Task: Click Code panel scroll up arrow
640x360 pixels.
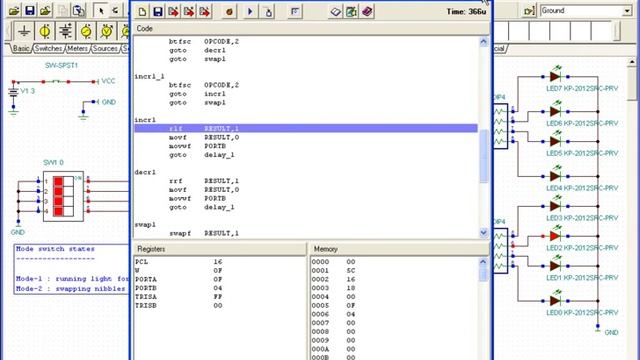Action: pos(484,41)
